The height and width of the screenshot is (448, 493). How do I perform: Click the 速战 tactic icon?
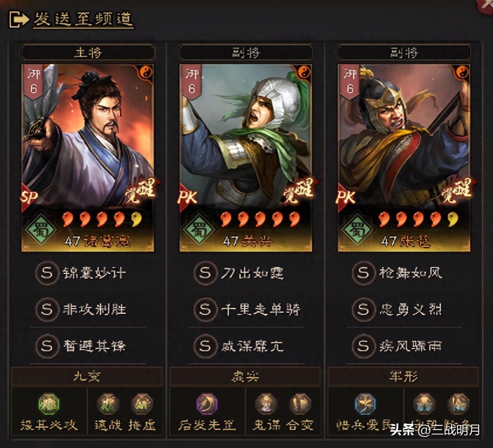coord(108,404)
